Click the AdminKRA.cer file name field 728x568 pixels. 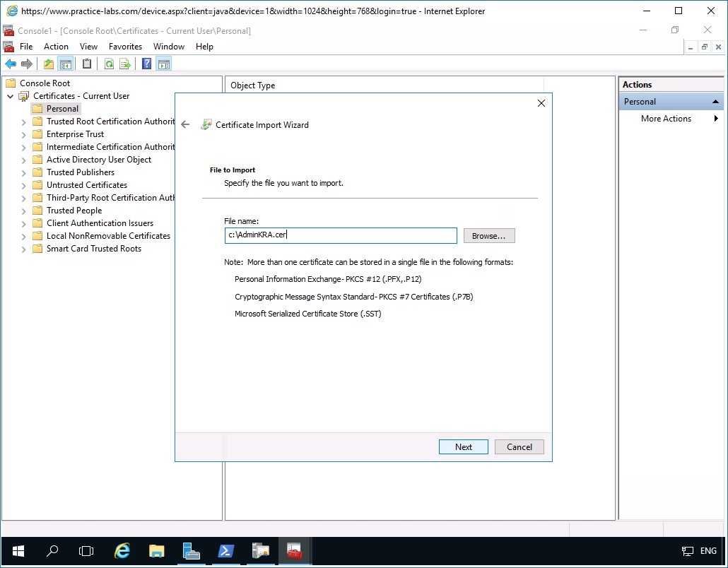tap(340, 235)
